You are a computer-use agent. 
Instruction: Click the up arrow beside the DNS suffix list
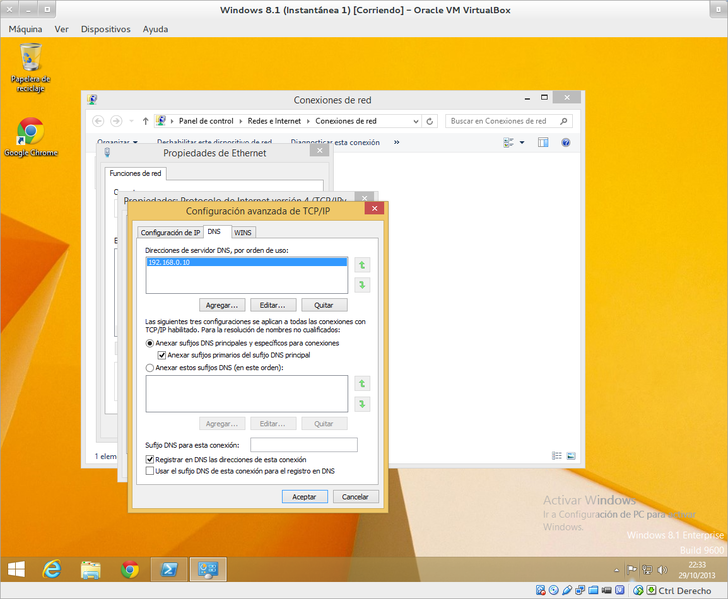point(362,384)
